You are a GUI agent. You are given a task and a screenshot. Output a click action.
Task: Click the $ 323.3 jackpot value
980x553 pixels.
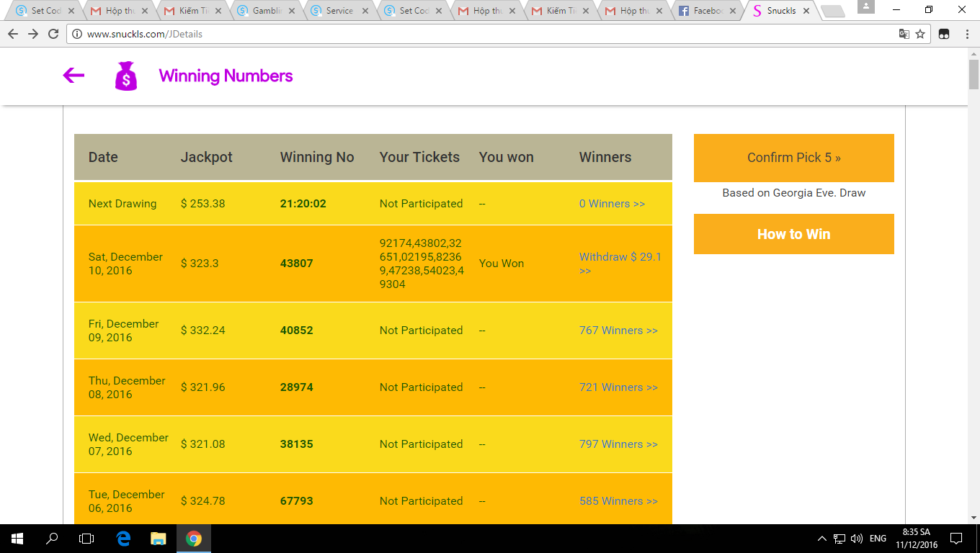[x=200, y=264]
